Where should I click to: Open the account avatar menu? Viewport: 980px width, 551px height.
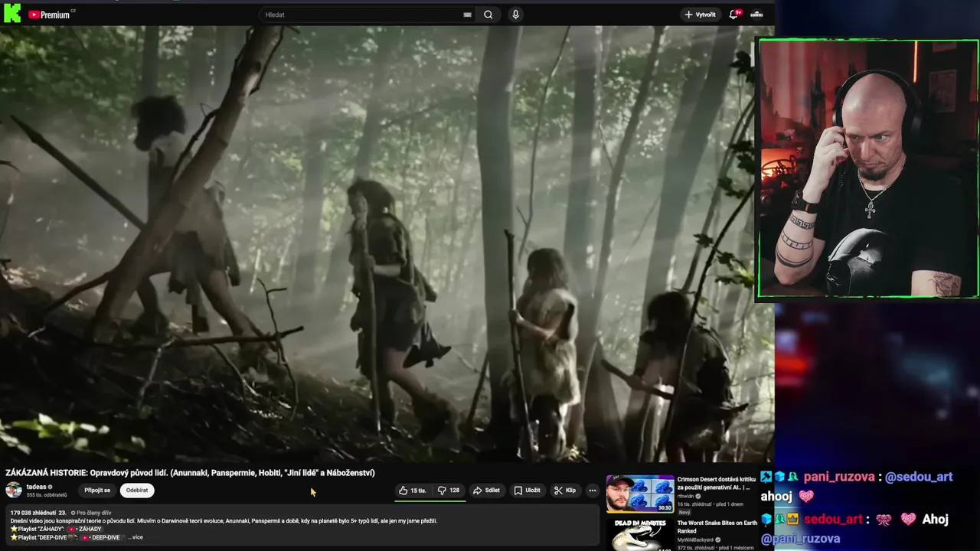(x=756, y=15)
